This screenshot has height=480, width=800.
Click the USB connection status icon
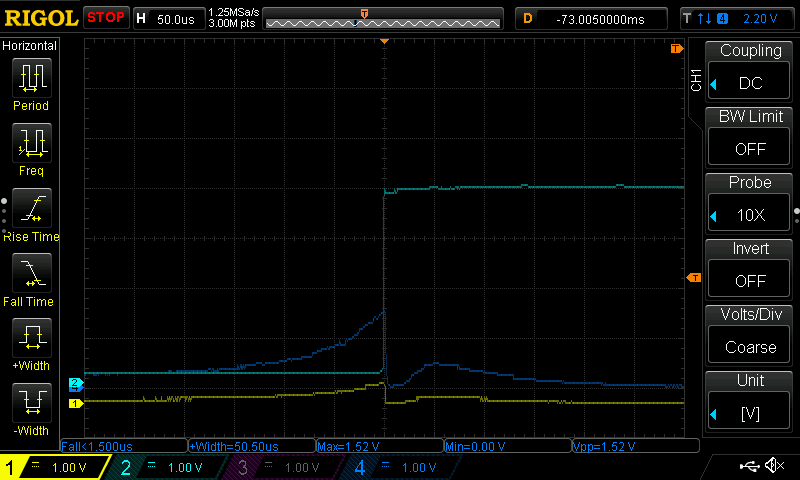tap(749, 465)
